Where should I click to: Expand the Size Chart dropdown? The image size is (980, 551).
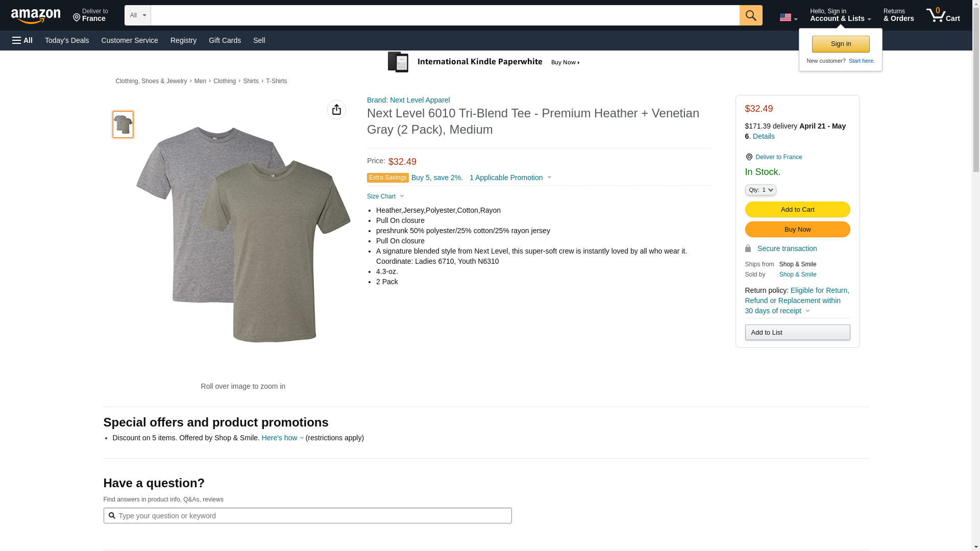(385, 196)
